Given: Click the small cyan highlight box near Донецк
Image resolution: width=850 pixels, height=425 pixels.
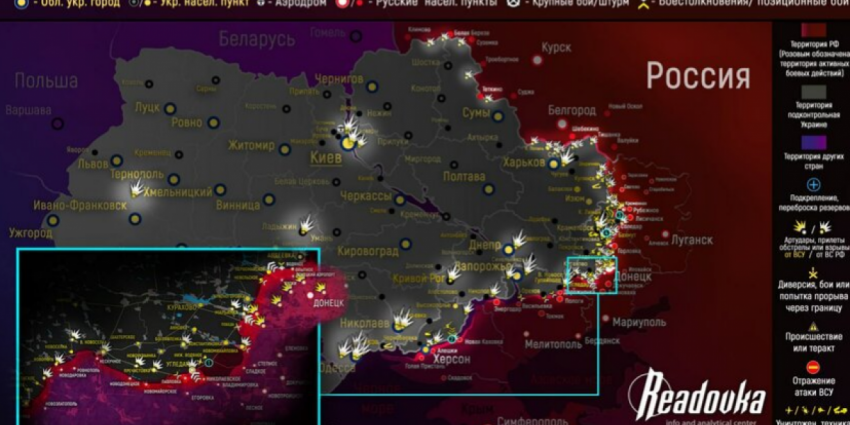Looking at the screenshot, I should click(x=591, y=275).
